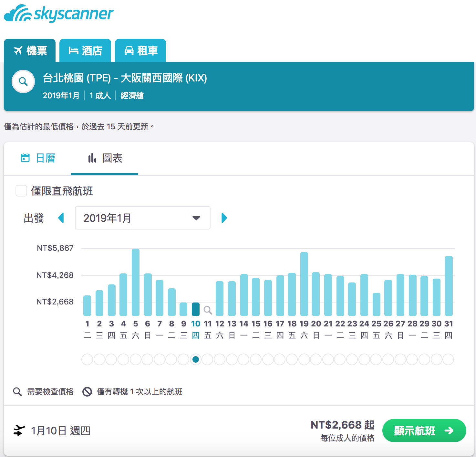This screenshot has height=457, width=476.
Task: Go to previous month with left arrow
Action: click(x=61, y=218)
